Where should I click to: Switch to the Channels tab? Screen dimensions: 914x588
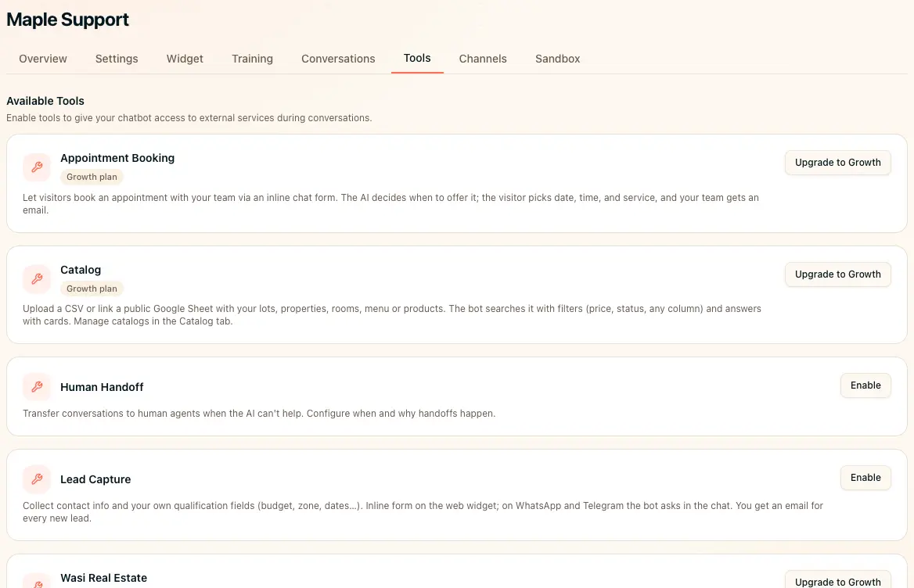(x=483, y=59)
